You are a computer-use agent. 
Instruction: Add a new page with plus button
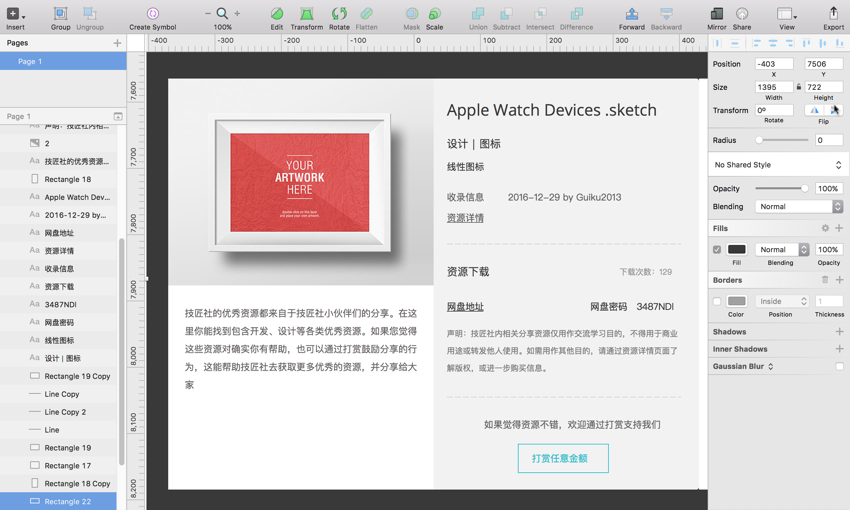117,43
